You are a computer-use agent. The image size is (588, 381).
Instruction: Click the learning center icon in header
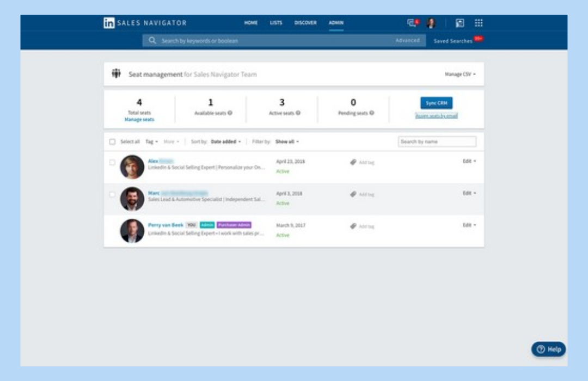click(460, 23)
